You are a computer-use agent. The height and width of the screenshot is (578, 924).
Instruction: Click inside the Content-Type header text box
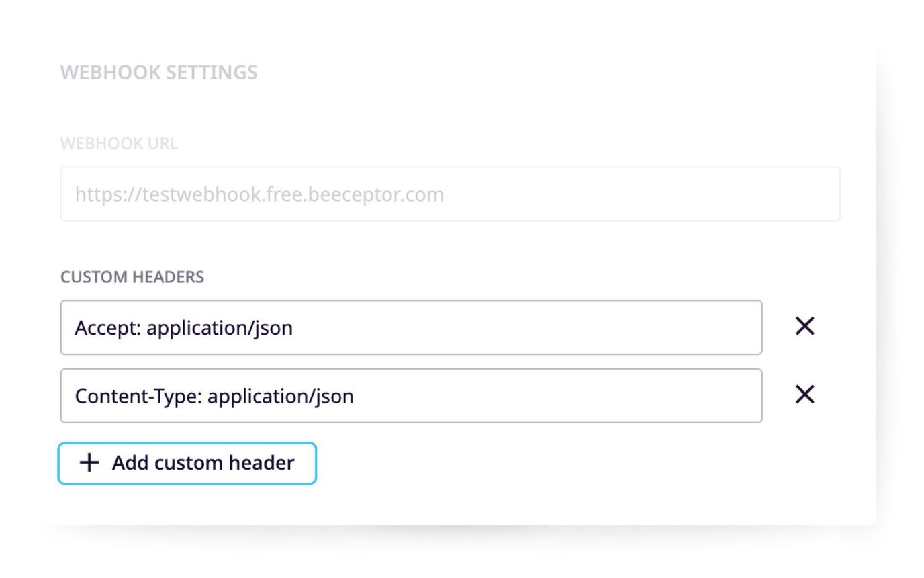412,395
